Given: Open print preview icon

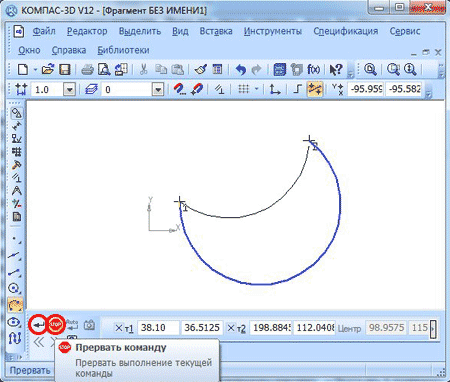Looking at the screenshot, I should tap(104, 70).
